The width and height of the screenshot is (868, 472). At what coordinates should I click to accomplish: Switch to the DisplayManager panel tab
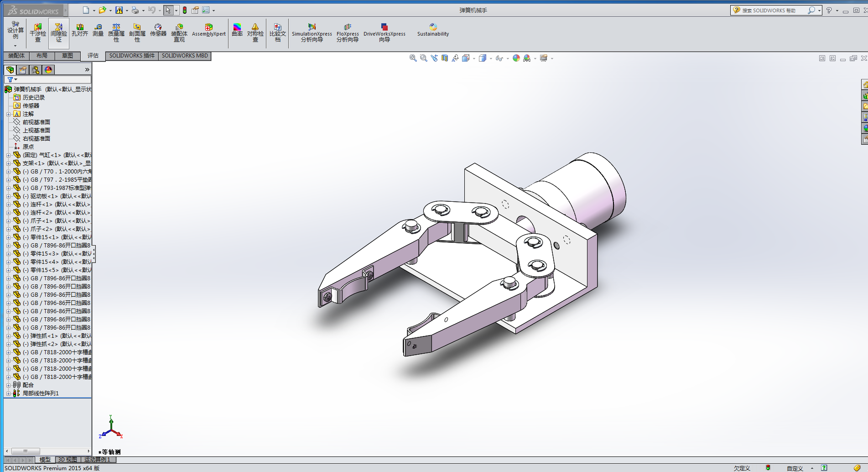tap(48, 70)
